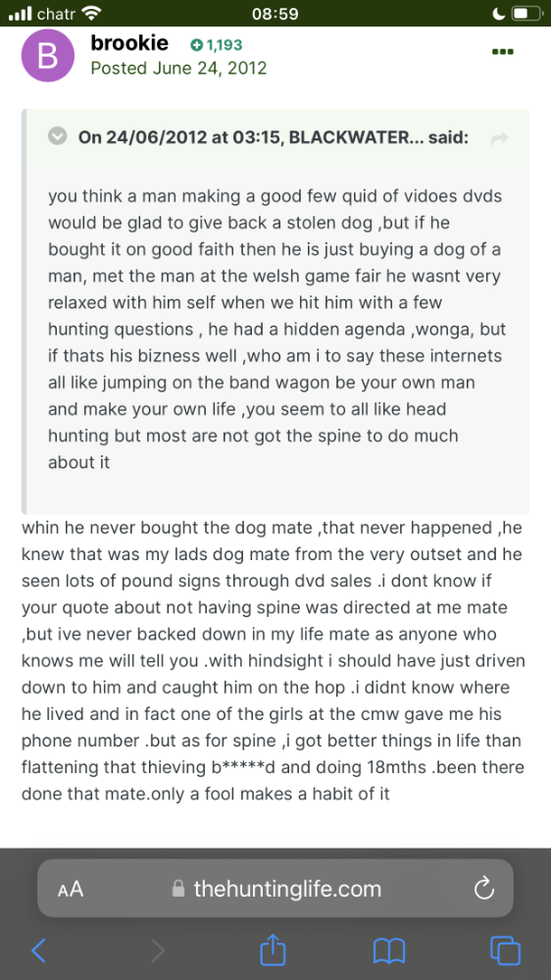
Task: Open the Safari share sheet icon
Action: (x=273, y=949)
